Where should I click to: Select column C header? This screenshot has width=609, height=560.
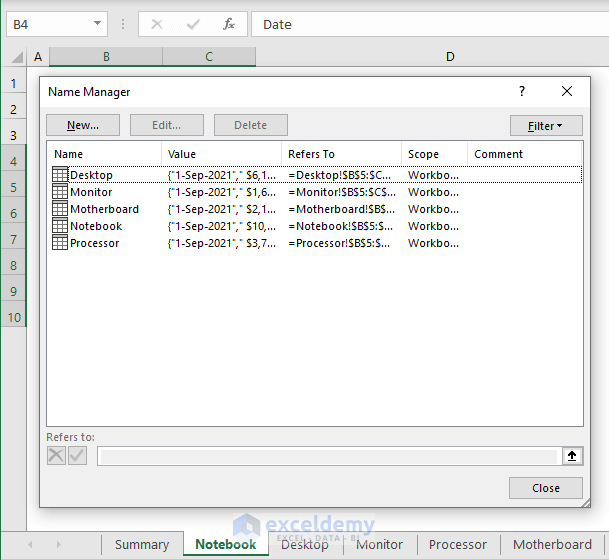209,57
